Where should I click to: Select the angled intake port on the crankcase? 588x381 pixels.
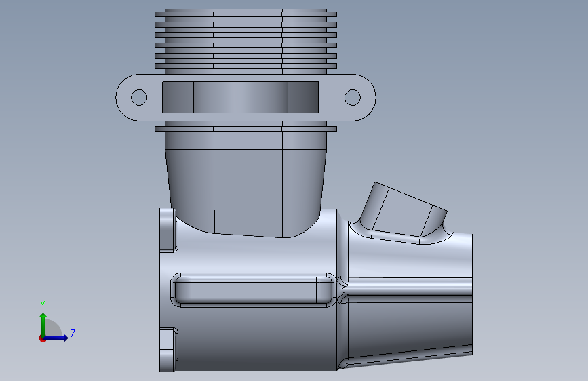tap(403, 213)
